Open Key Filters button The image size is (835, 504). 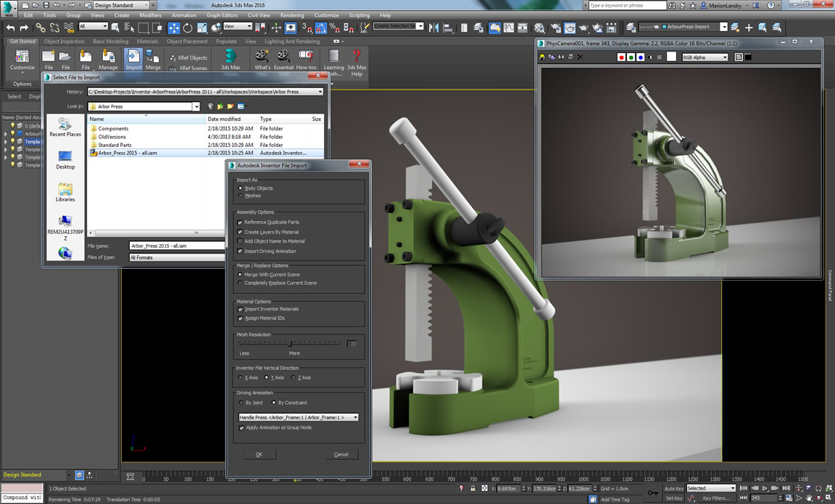[716, 498]
